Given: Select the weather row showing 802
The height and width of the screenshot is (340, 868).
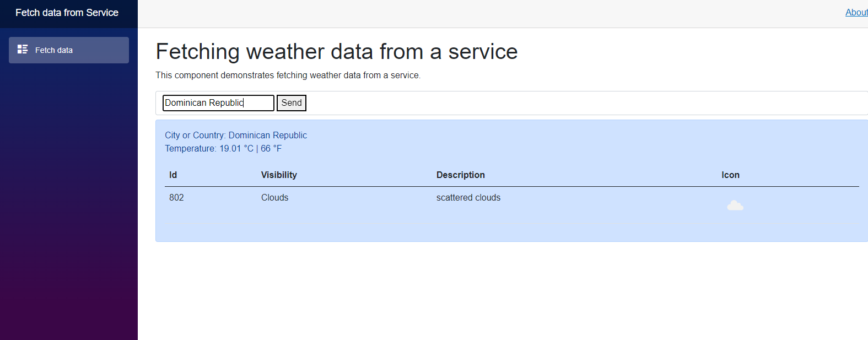Looking at the screenshot, I should [176, 197].
